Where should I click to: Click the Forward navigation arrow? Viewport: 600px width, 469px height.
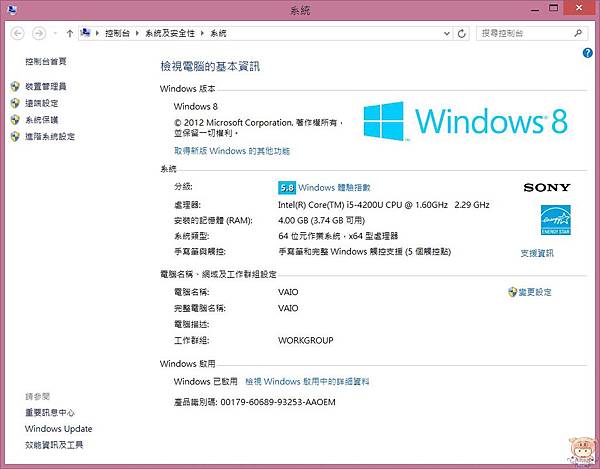(x=39, y=34)
